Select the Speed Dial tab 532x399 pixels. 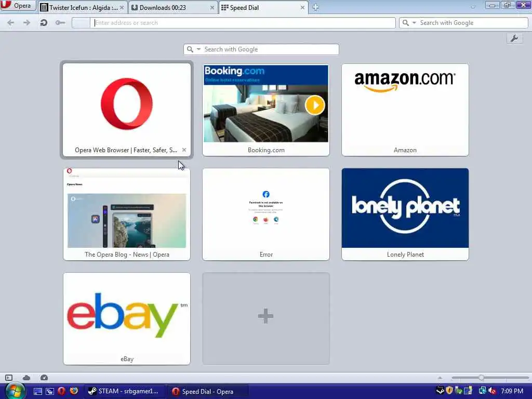(263, 7)
